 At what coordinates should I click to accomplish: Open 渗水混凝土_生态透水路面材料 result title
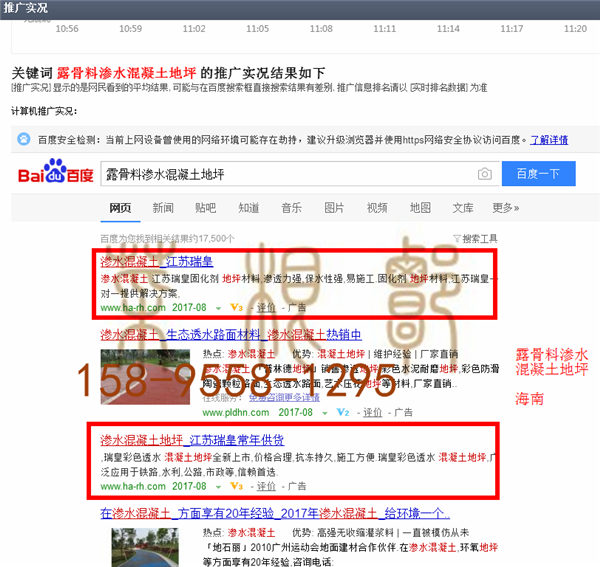point(231,335)
